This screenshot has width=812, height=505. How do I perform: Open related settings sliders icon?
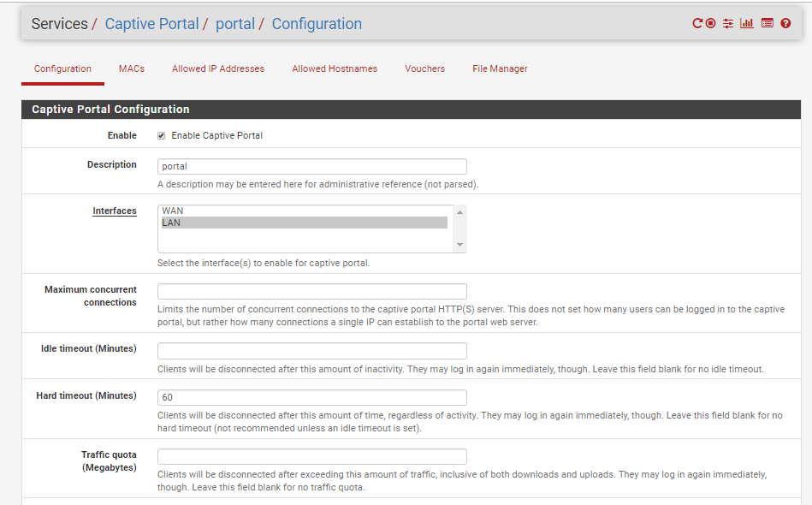[728, 23]
